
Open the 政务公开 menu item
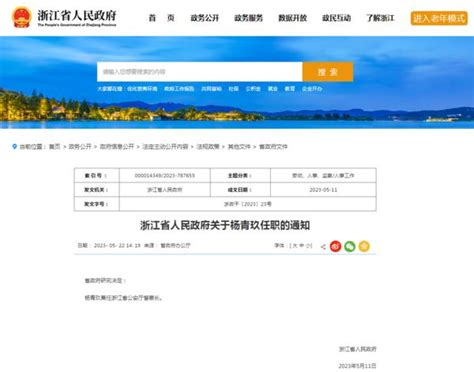click(205, 18)
